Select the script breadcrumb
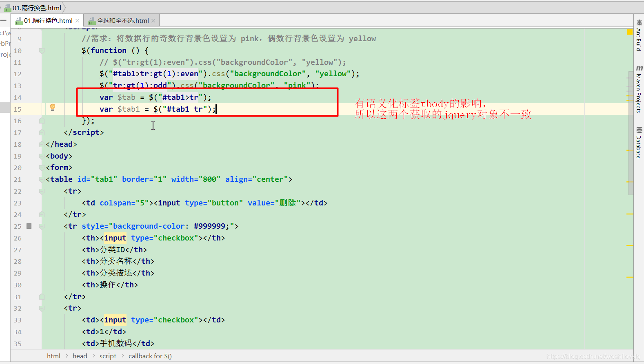Viewport: 644px width, 364px height. [108, 356]
